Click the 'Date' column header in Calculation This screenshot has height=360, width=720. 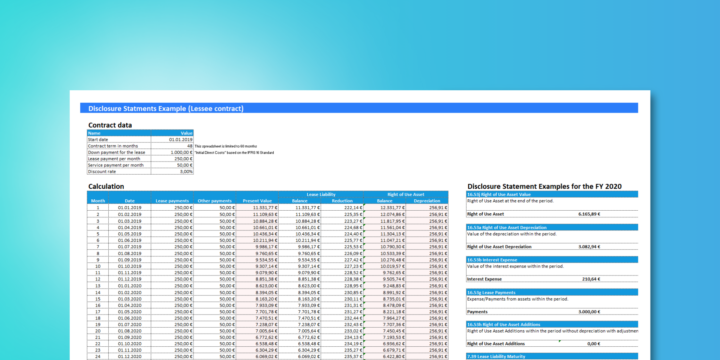(129, 201)
